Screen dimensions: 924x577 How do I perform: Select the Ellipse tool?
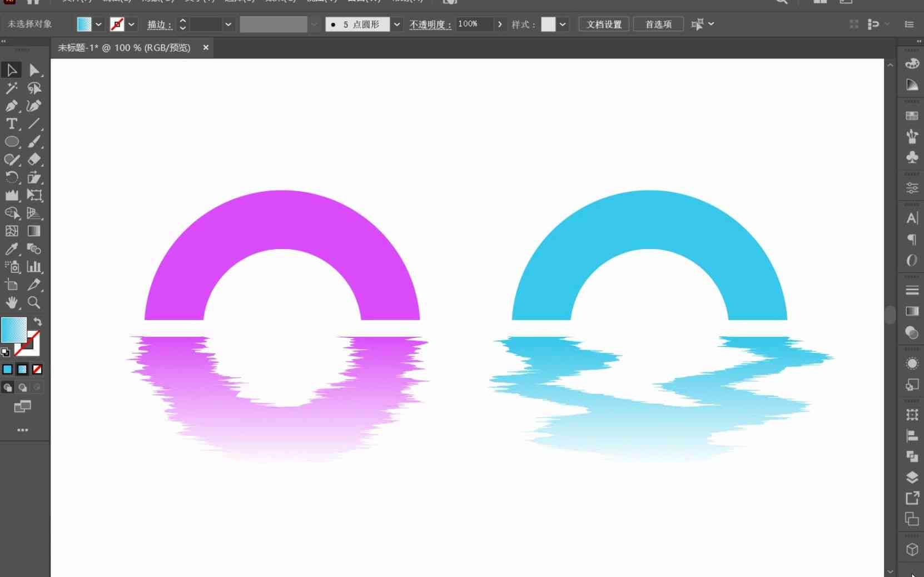[x=12, y=142]
